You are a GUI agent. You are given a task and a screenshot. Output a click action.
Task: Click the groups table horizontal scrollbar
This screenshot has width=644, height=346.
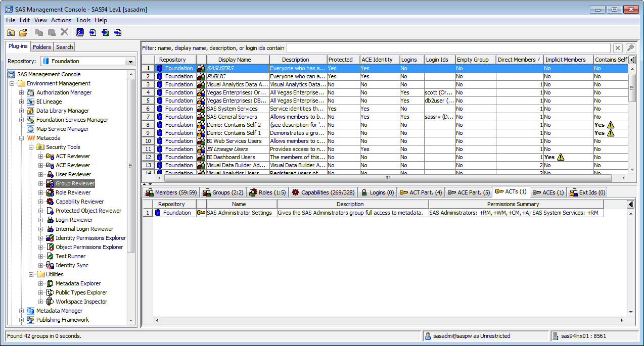[387, 178]
